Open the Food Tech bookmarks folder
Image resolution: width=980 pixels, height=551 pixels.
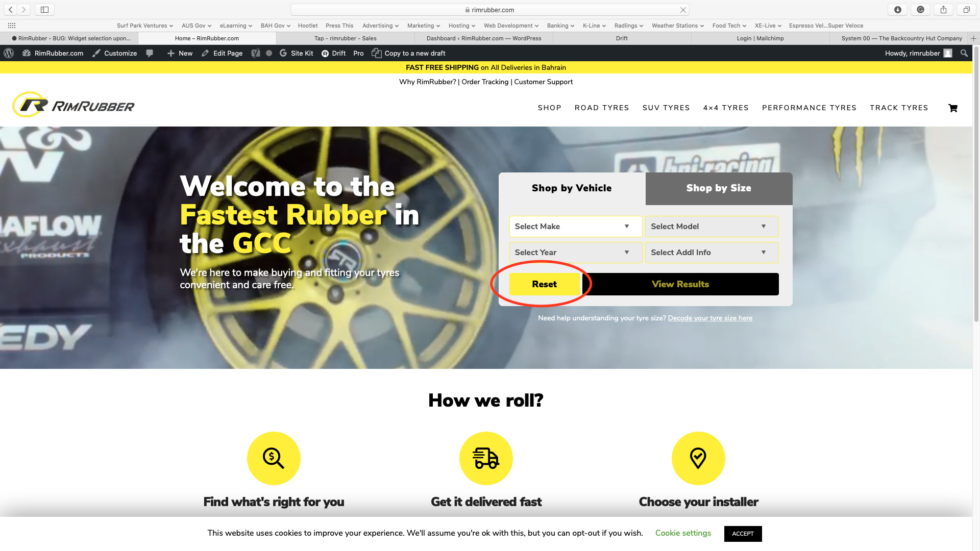tap(729, 26)
